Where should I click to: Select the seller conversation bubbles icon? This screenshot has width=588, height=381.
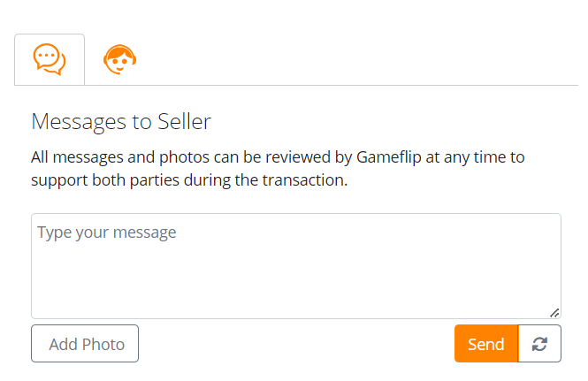pos(50,60)
